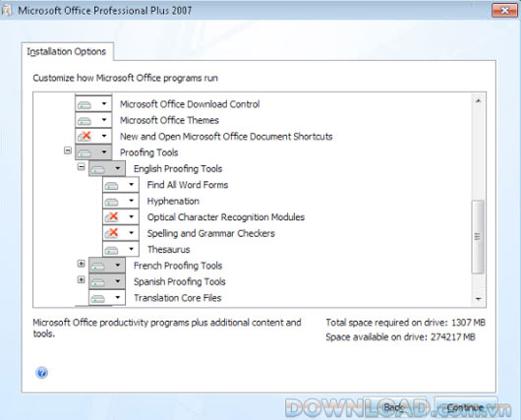
Task: Open dropdown arrow for Spanish Proofing Tools
Action: coord(118,281)
